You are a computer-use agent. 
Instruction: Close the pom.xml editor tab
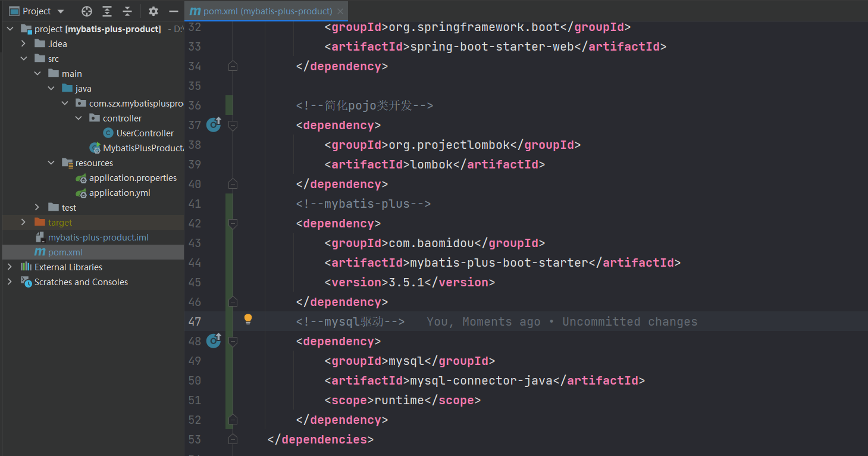pos(340,11)
